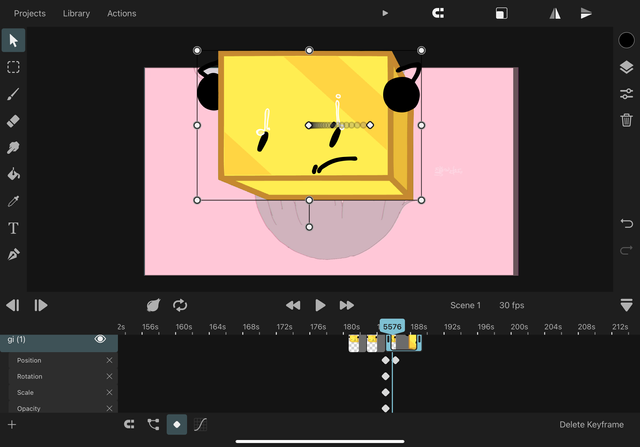
Task: Choose the Eyedropper tool
Action: [x=13, y=201]
